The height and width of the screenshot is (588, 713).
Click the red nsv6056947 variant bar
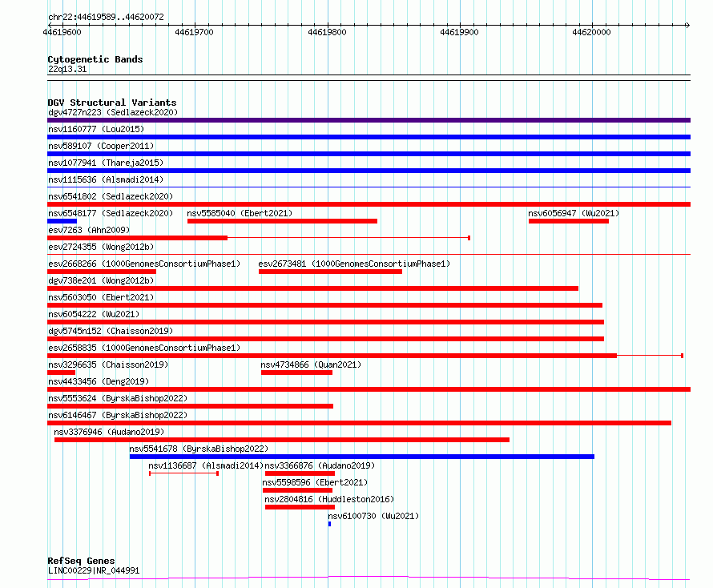[569, 221]
